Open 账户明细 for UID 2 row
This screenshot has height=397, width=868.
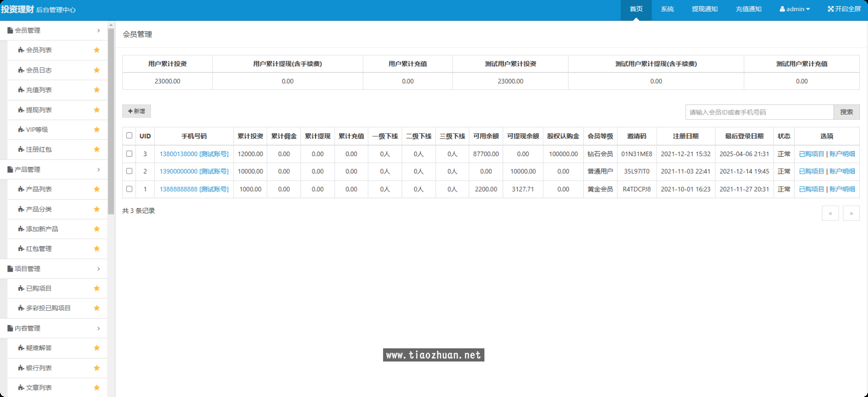click(x=842, y=171)
